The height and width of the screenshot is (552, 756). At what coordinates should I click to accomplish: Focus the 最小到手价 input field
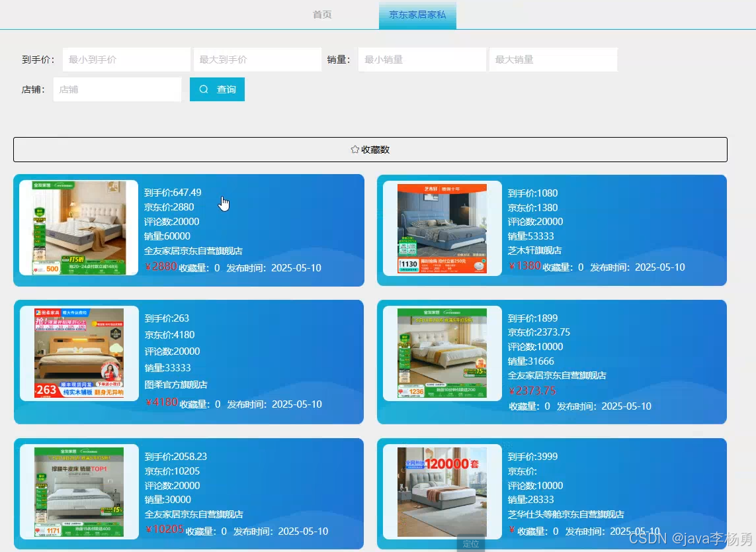[x=126, y=60]
